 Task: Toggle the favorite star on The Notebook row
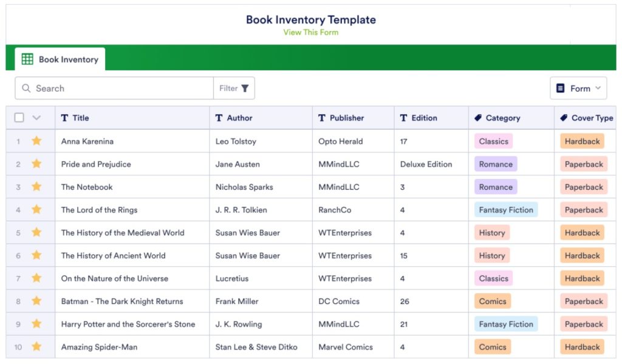click(37, 187)
